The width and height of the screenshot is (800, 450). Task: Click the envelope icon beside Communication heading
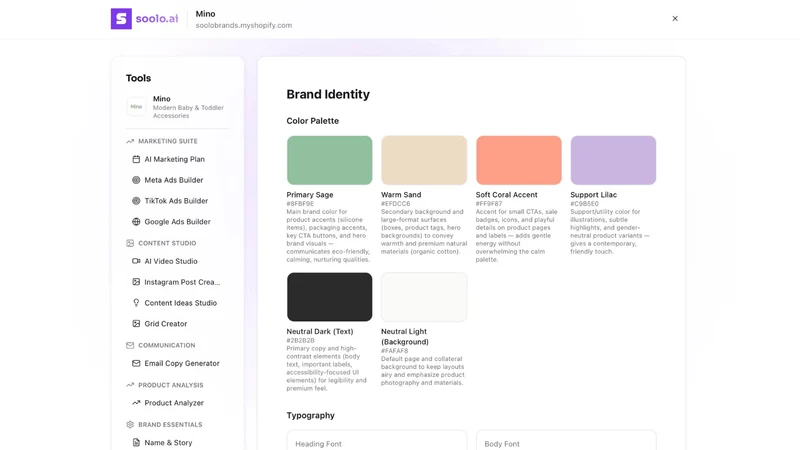[130, 345]
